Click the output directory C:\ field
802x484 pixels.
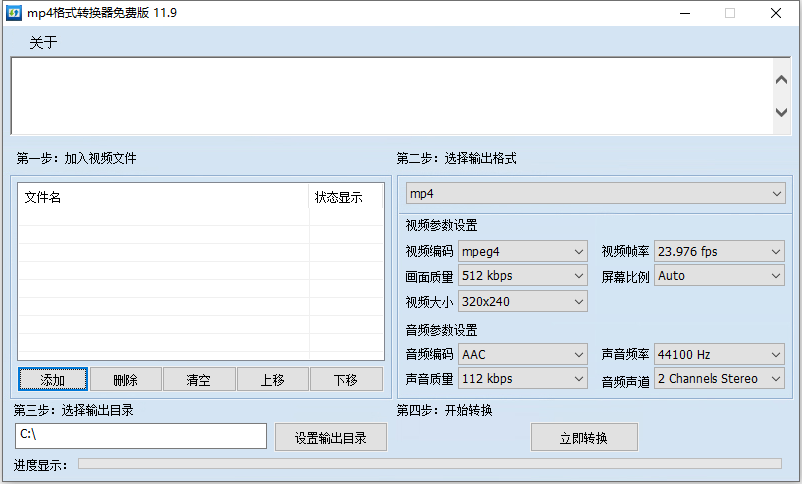click(141, 435)
